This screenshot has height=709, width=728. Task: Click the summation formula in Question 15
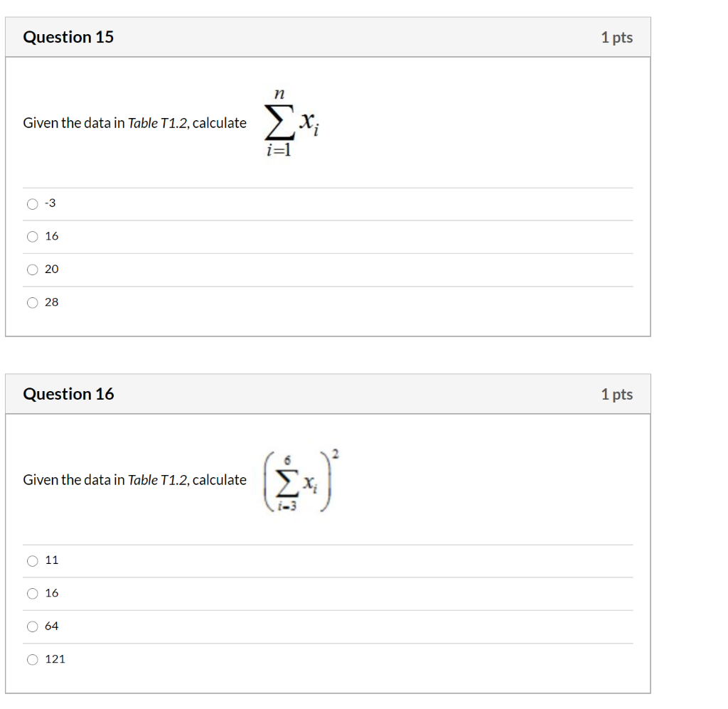point(289,121)
